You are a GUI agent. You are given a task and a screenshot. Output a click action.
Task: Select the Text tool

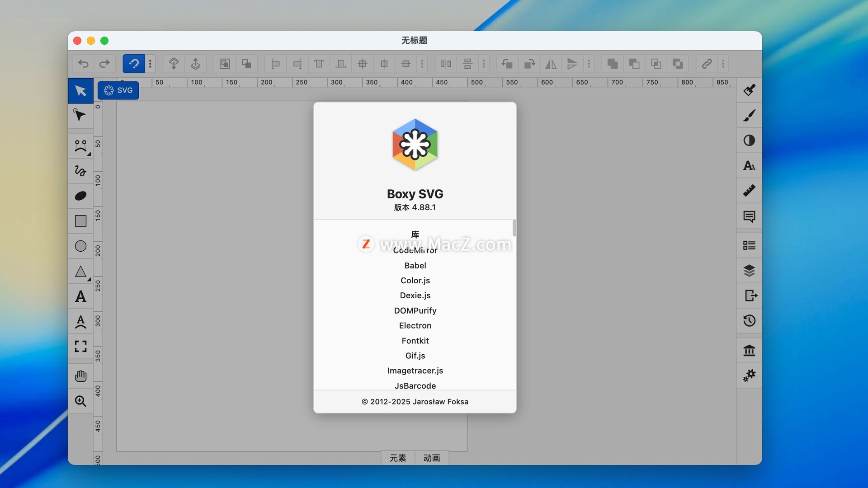click(80, 296)
